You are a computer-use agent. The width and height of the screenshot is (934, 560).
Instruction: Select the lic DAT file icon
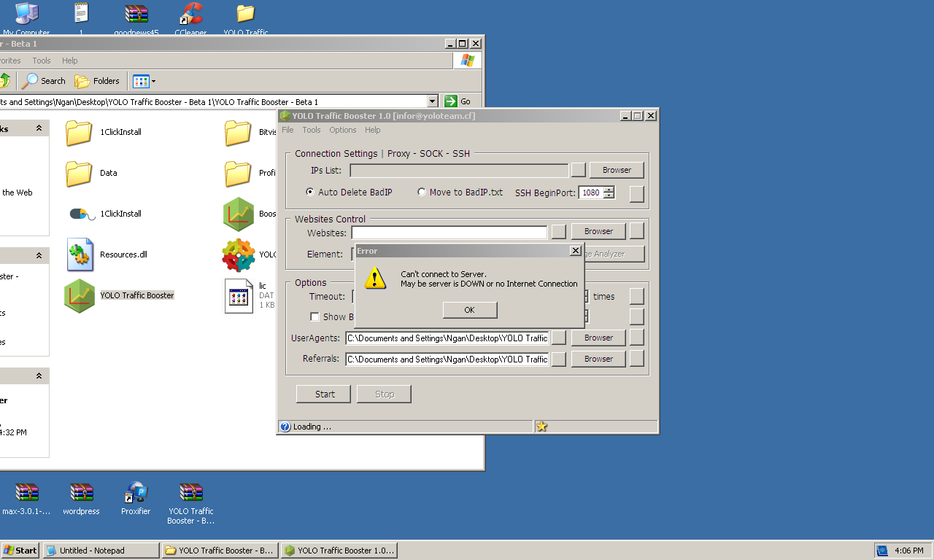239,295
